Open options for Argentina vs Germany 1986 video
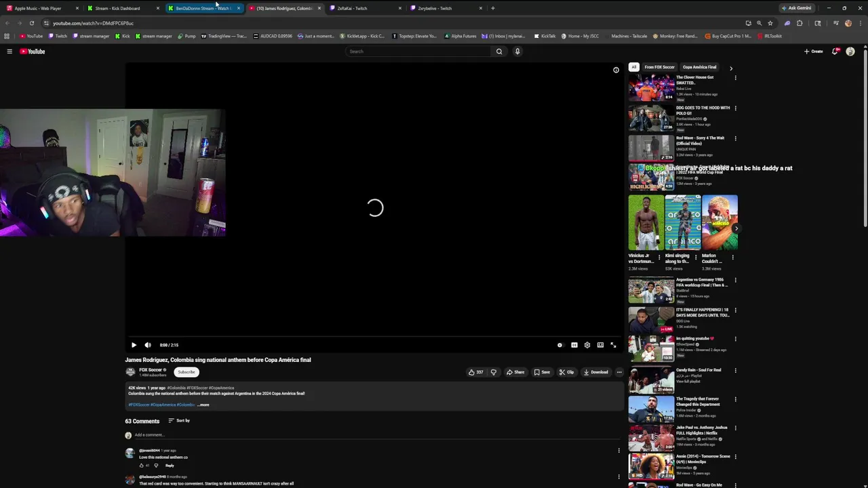Viewport: 868px width, 488px height. [x=735, y=281]
